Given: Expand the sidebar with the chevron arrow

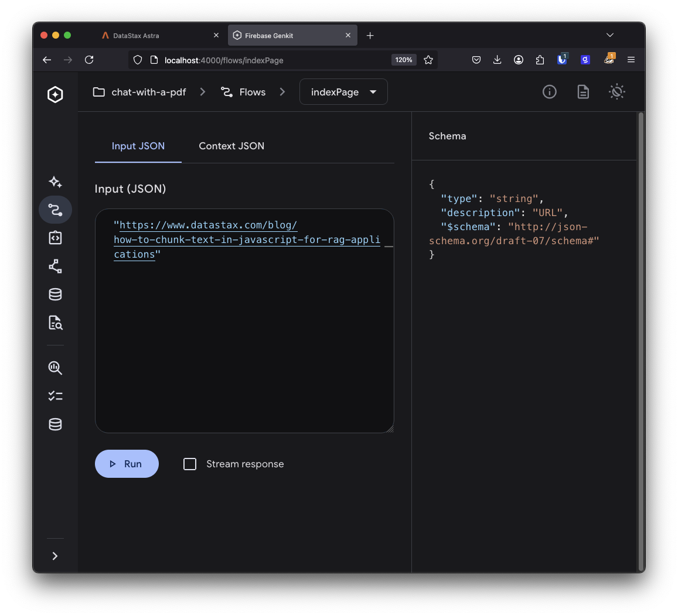Looking at the screenshot, I should click(55, 556).
